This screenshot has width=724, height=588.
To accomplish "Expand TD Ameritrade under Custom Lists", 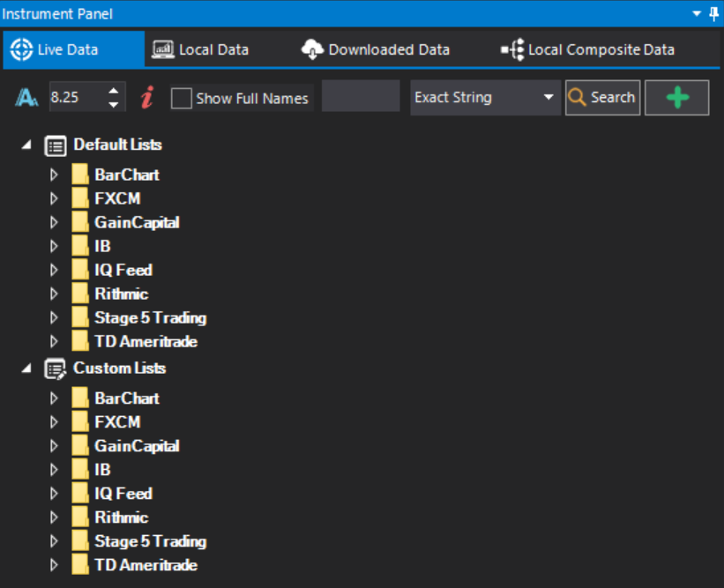I will (54, 565).
